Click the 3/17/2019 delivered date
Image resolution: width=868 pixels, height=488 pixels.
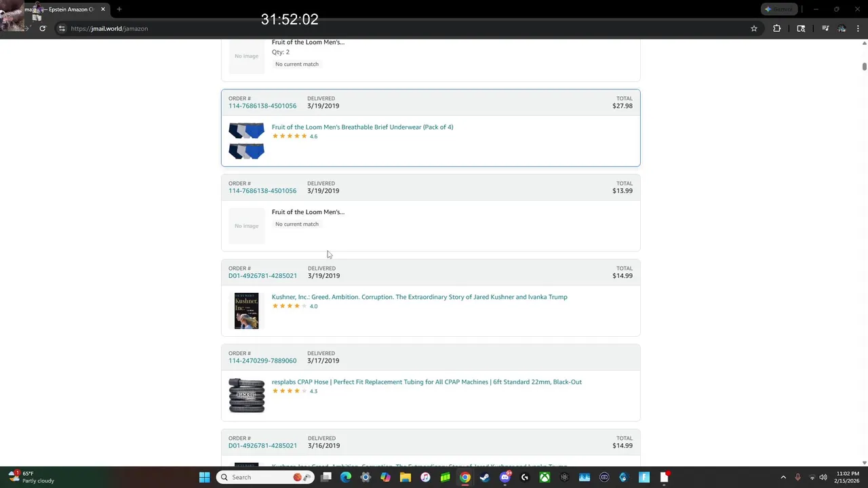click(323, 361)
